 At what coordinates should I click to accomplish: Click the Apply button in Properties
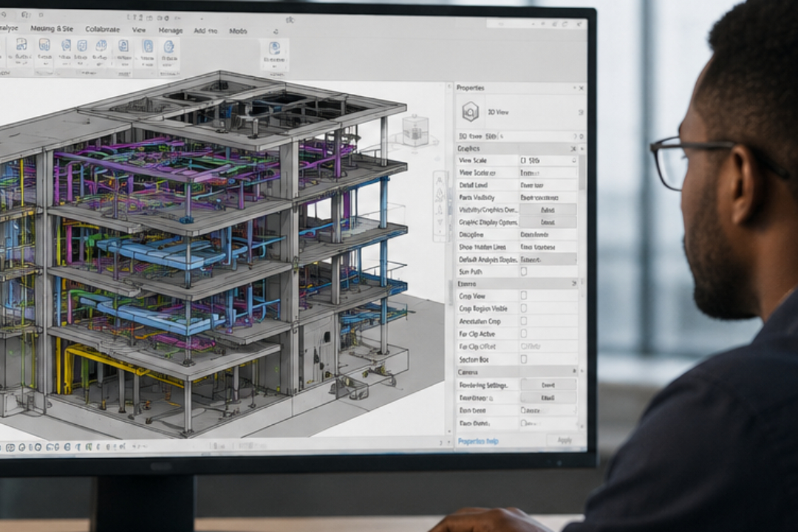(565, 440)
